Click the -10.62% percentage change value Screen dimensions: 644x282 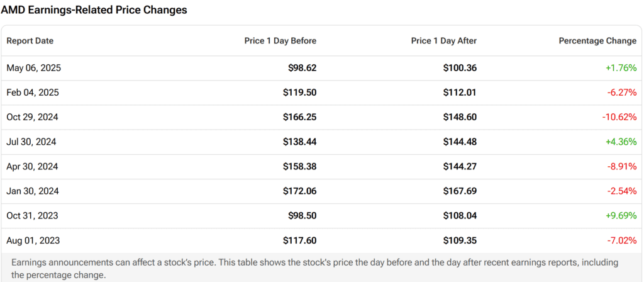coord(619,117)
